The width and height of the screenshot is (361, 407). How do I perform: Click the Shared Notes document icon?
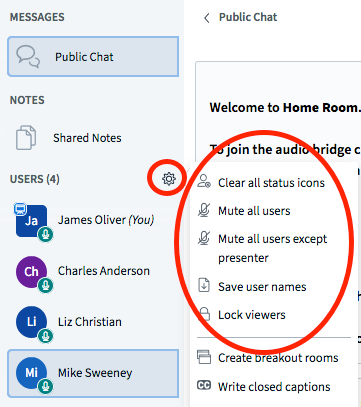point(26,138)
